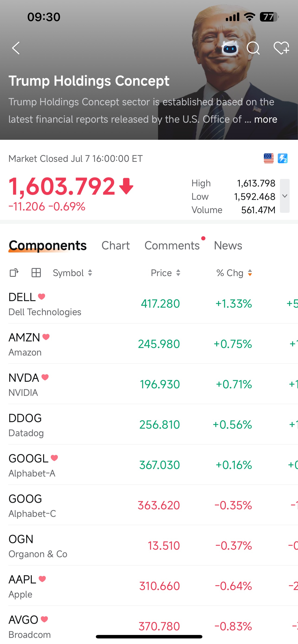Tap the search magnifier icon
298x644 pixels.
click(x=253, y=48)
